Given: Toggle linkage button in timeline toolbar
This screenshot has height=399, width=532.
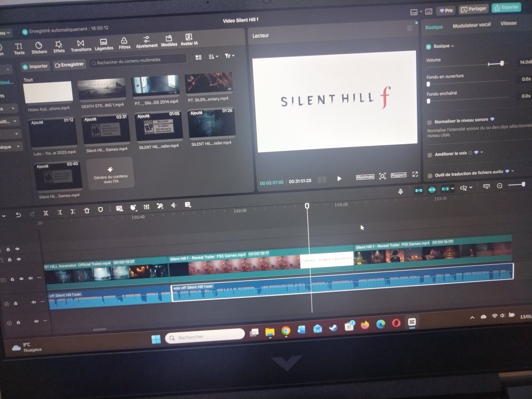Looking at the screenshot, I should click(445, 189).
